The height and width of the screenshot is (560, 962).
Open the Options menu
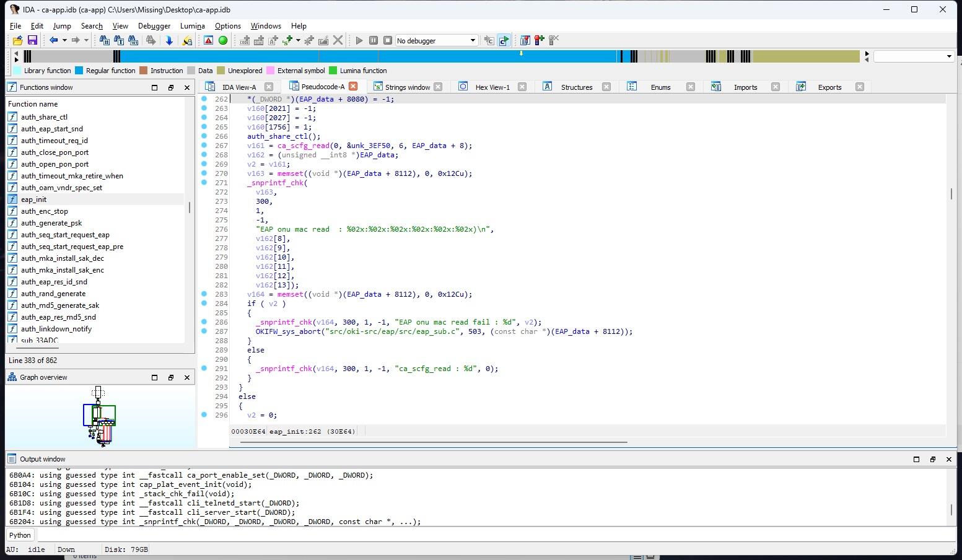point(228,26)
